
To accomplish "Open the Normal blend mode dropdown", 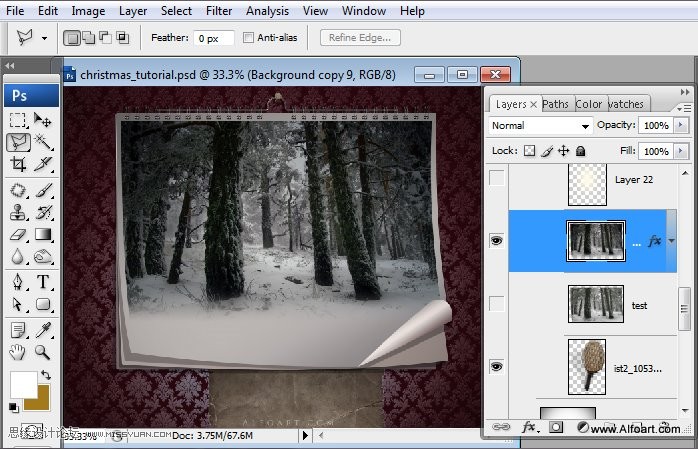I will click(541, 126).
